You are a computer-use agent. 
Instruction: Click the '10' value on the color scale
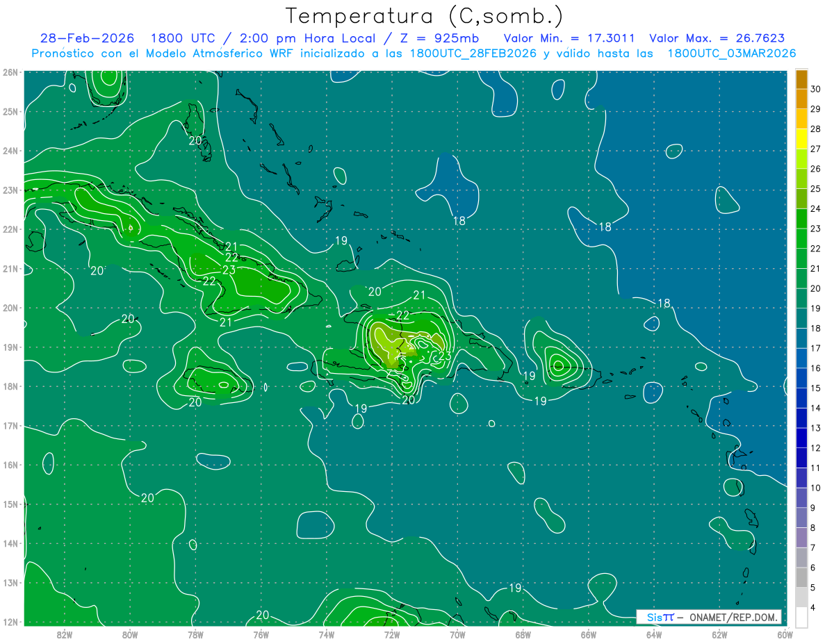tap(815, 488)
